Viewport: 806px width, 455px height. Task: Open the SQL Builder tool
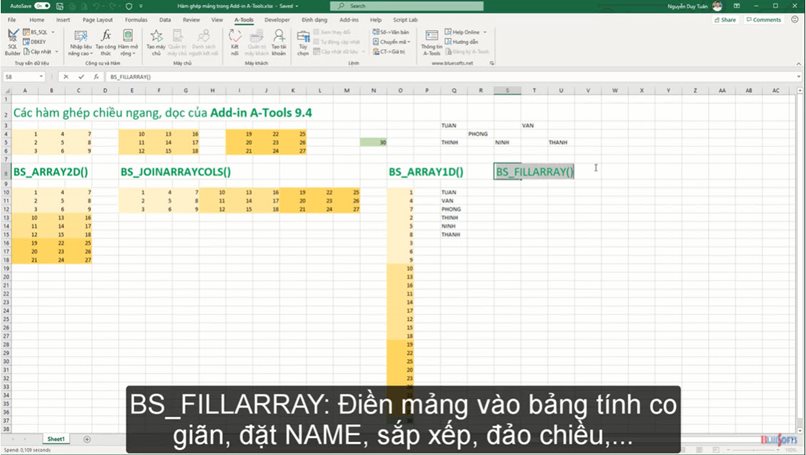coord(12,42)
